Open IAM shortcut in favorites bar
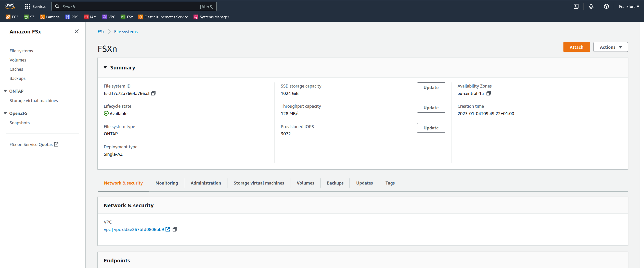Viewport: 644px width, 268px height. tap(90, 17)
